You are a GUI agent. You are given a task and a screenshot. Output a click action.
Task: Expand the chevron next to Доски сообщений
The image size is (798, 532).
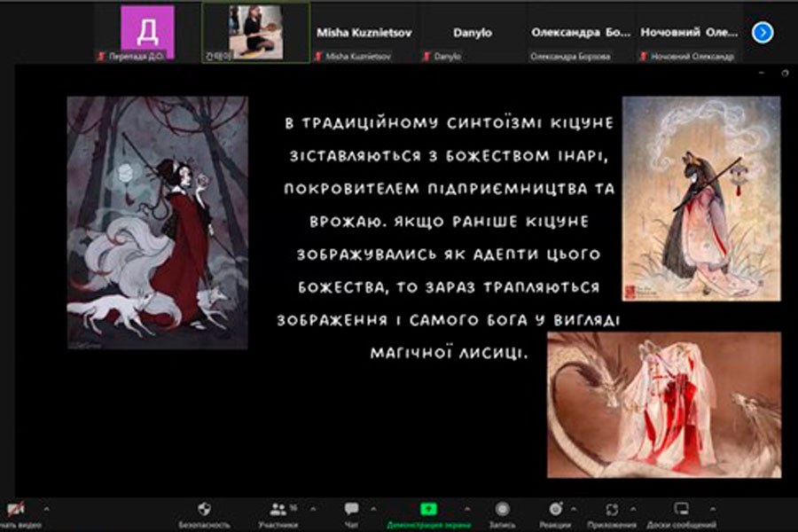click(x=713, y=509)
